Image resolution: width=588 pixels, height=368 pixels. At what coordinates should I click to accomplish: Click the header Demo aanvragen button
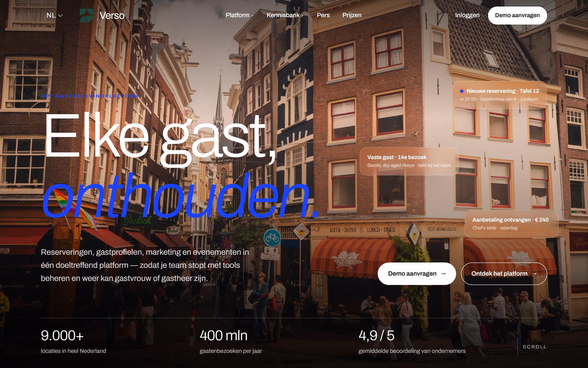(517, 15)
